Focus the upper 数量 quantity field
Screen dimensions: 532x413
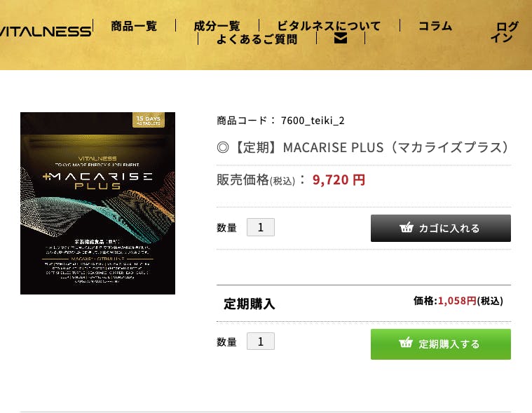click(261, 227)
